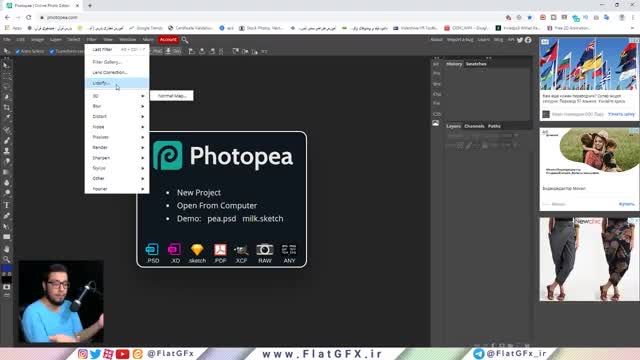Image resolution: width=640 pixels, height=360 pixels.
Task: Expand the Distort filter submenu
Action: pyautogui.click(x=117, y=116)
